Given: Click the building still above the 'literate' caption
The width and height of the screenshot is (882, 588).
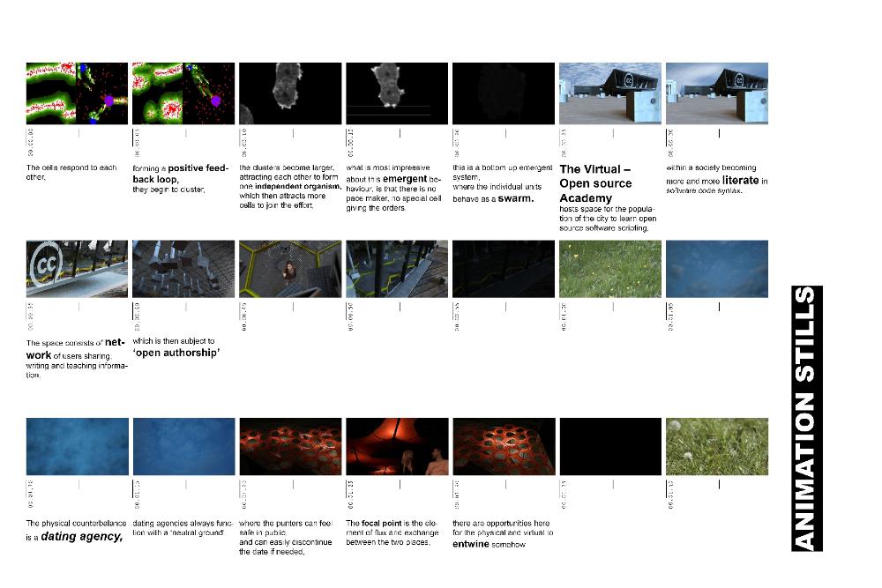Looking at the screenshot, I should point(716,93).
